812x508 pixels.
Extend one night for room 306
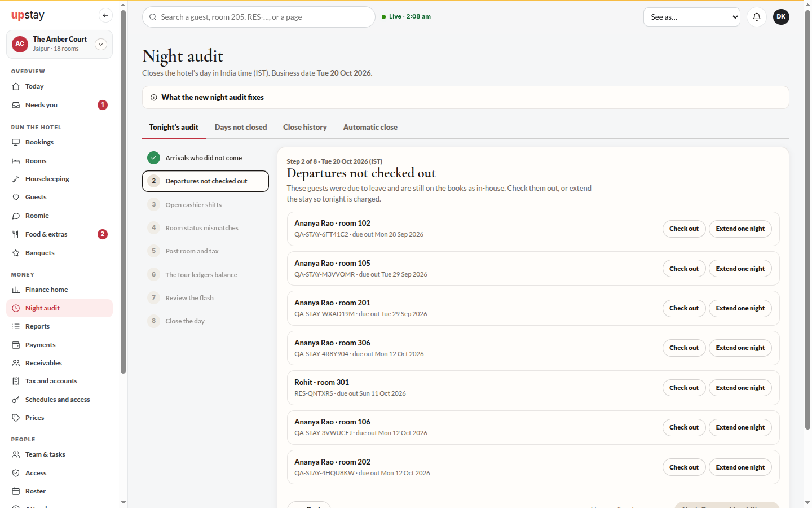(x=740, y=348)
